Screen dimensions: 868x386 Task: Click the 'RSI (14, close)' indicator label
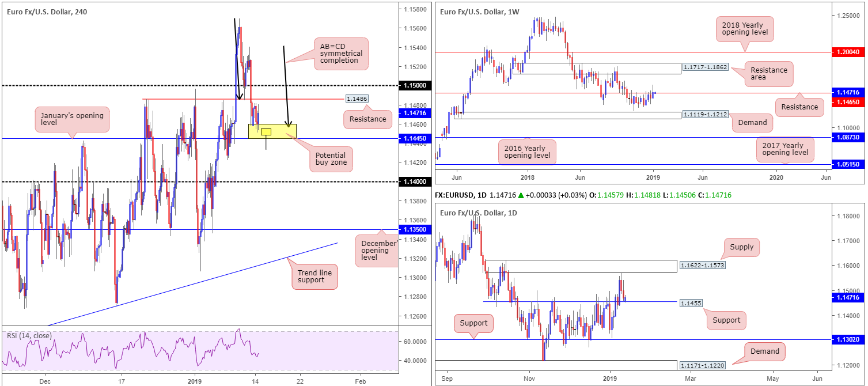pyautogui.click(x=29, y=335)
